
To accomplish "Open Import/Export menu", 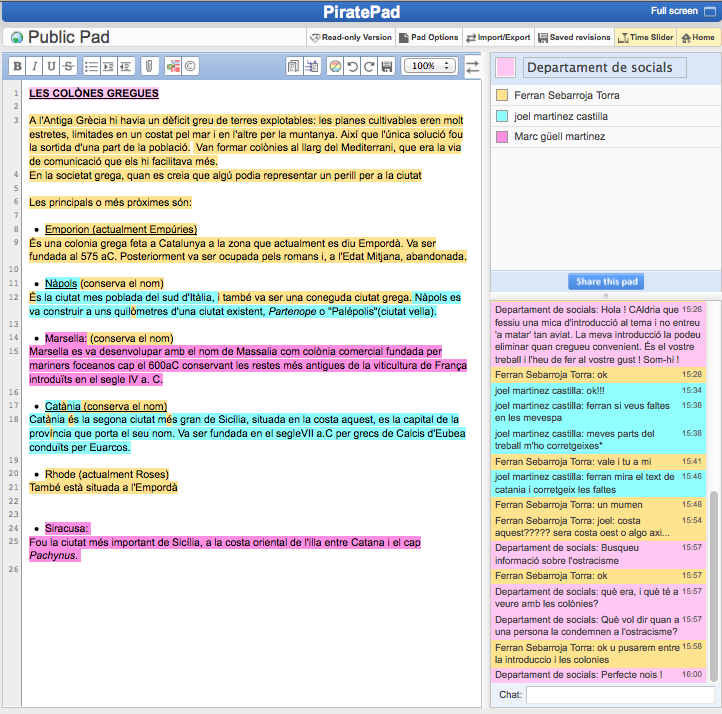I will point(498,38).
